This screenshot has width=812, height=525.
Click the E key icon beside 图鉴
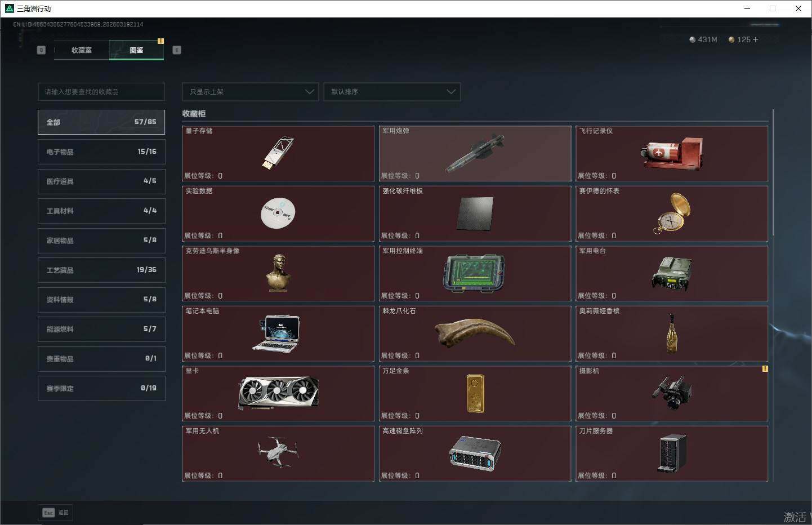tap(177, 50)
